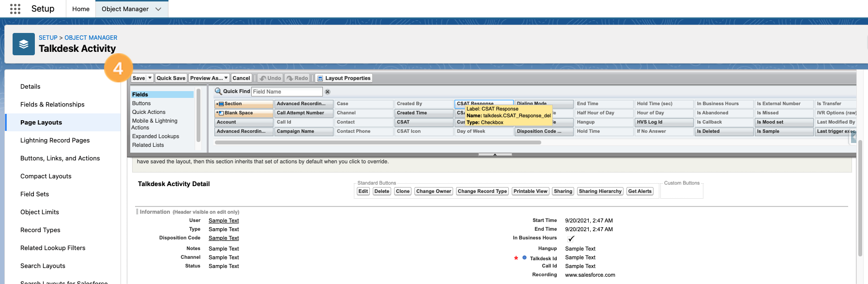Select the HVS Log Id palette field
Image resolution: width=868 pixels, height=284 pixels.
[x=664, y=122]
